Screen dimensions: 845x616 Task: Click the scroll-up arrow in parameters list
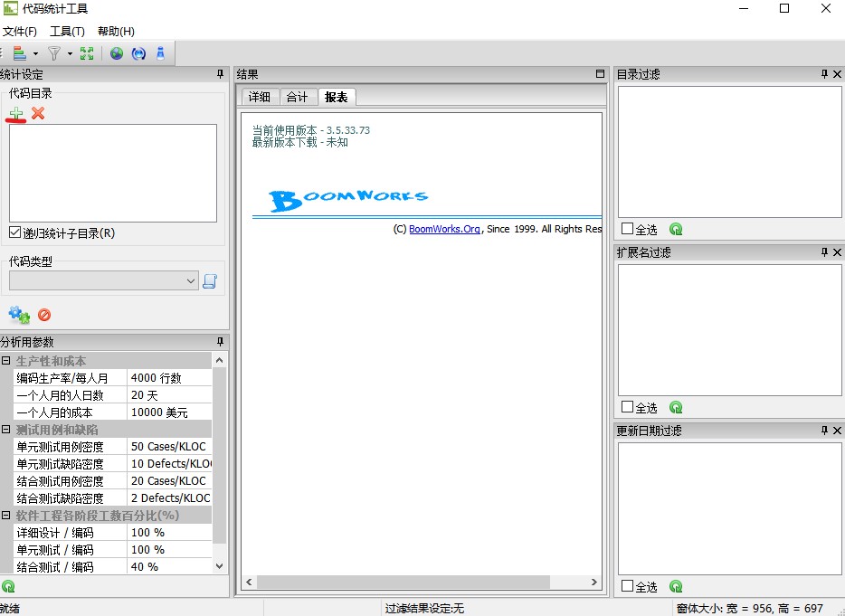click(x=219, y=361)
